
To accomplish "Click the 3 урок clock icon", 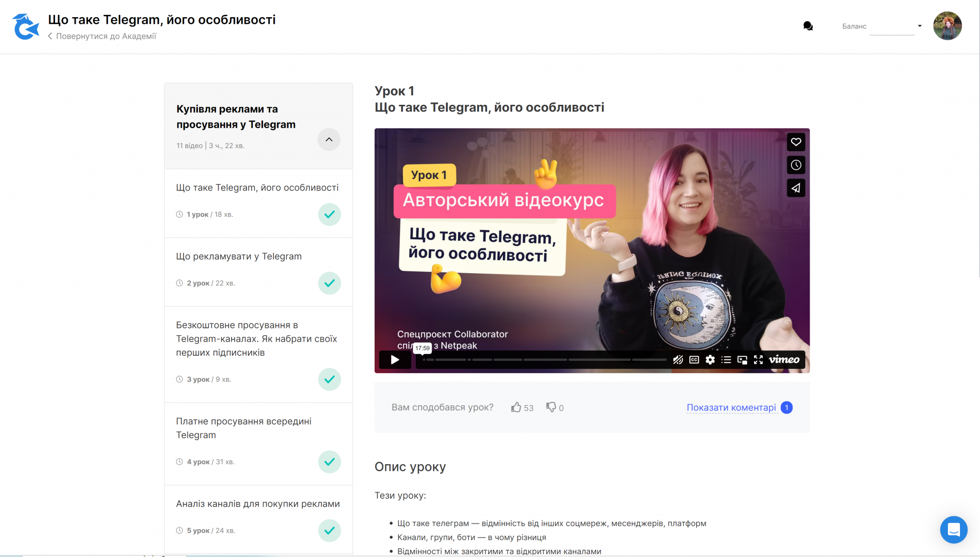I will click(179, 379).
